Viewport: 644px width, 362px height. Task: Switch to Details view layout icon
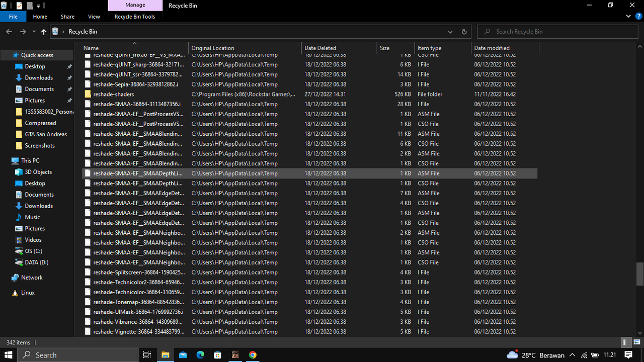coord(625,342)
